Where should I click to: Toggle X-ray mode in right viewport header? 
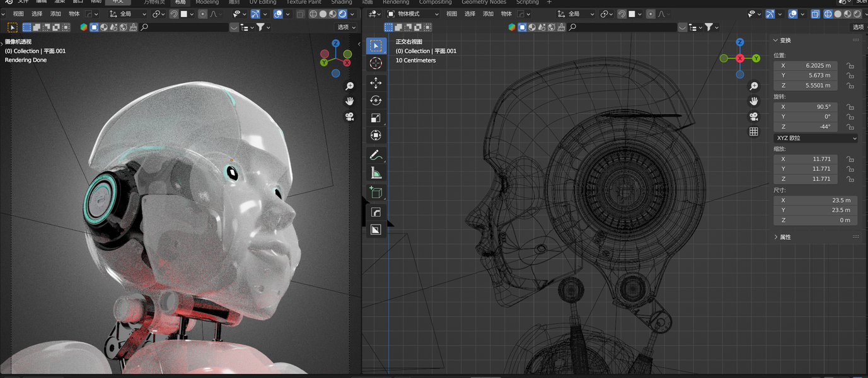point(816,14)
